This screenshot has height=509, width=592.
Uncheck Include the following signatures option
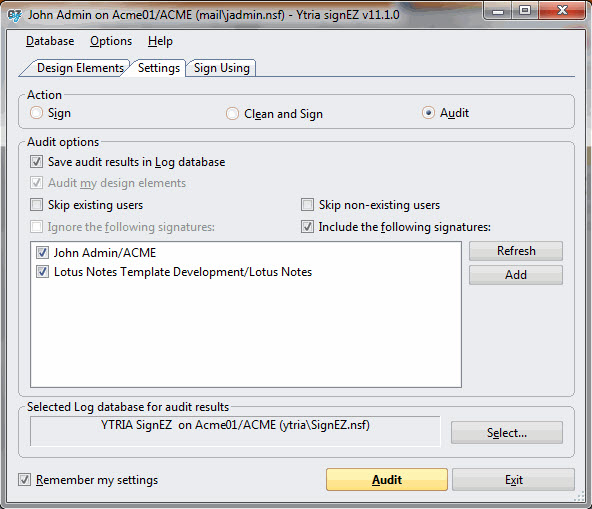tap(307, 227)
